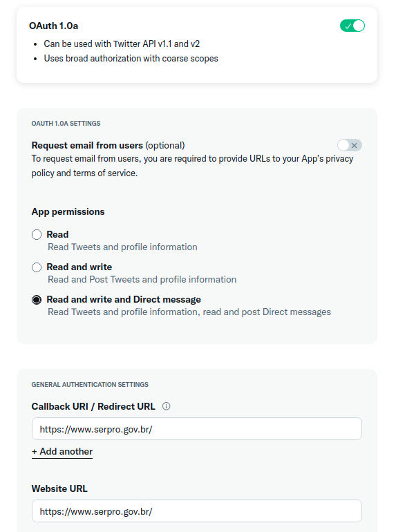396x532 pixels.
Task: Turn off the OAuth 1.0a green switch
Action: coord(352,26)
